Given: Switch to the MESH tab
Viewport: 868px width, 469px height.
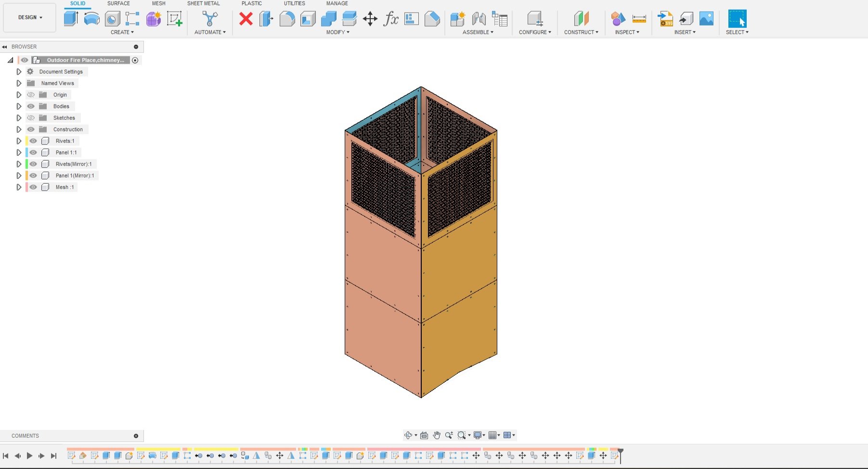Looking at the screenshot, I should pos(158,3).
